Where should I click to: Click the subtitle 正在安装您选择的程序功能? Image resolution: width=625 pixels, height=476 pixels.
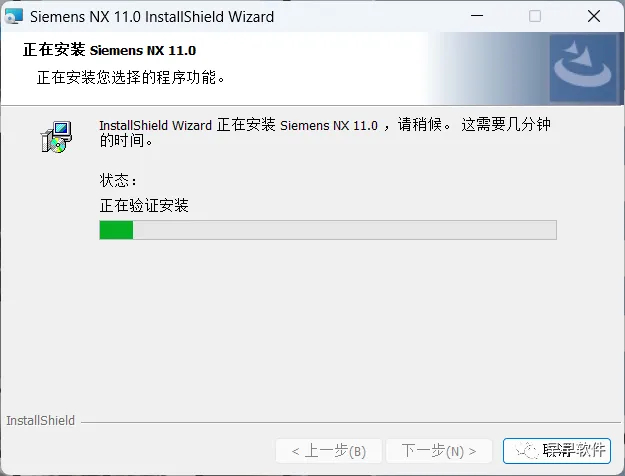click(x=131, y=77)
